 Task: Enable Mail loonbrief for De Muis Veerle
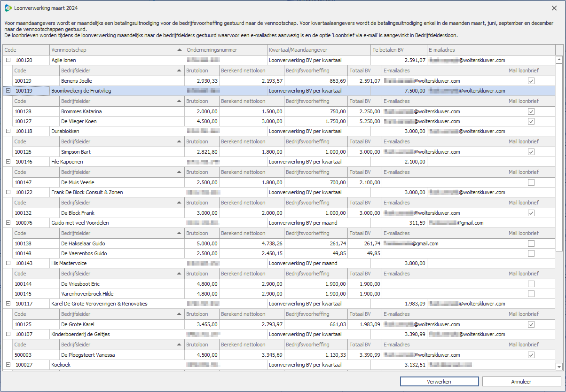click(531, 182)
